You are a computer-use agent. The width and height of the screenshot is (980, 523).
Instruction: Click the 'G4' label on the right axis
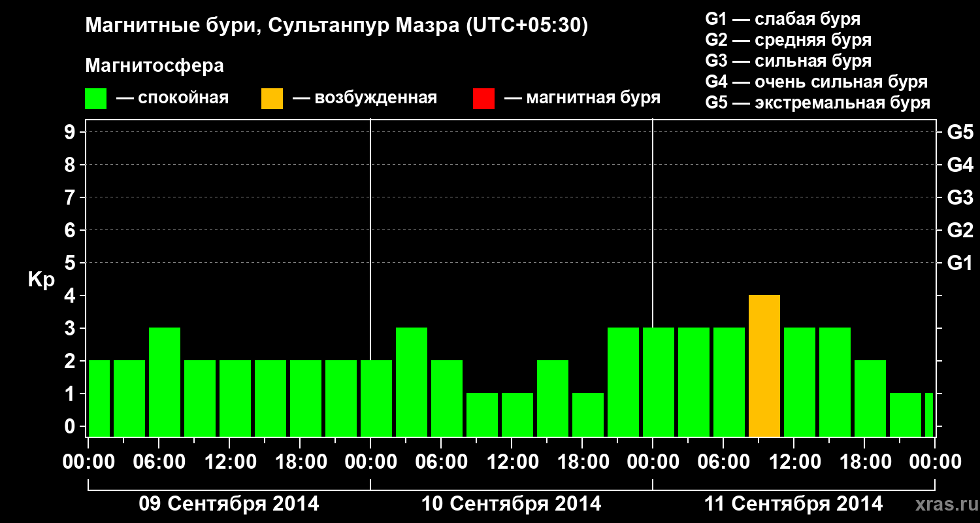[x=960, y=165]
